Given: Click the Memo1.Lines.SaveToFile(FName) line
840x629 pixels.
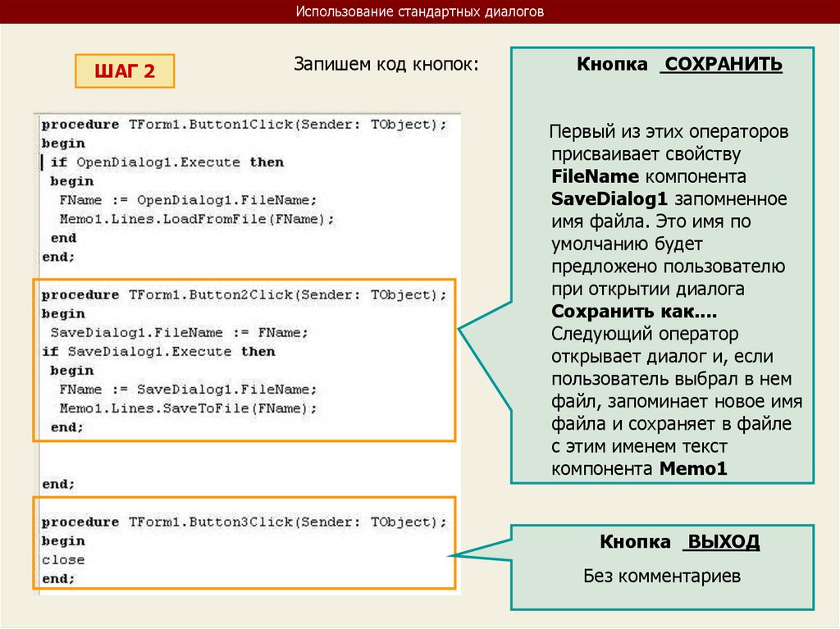Looking at the screenshot, I should click(x=188, y=408).
